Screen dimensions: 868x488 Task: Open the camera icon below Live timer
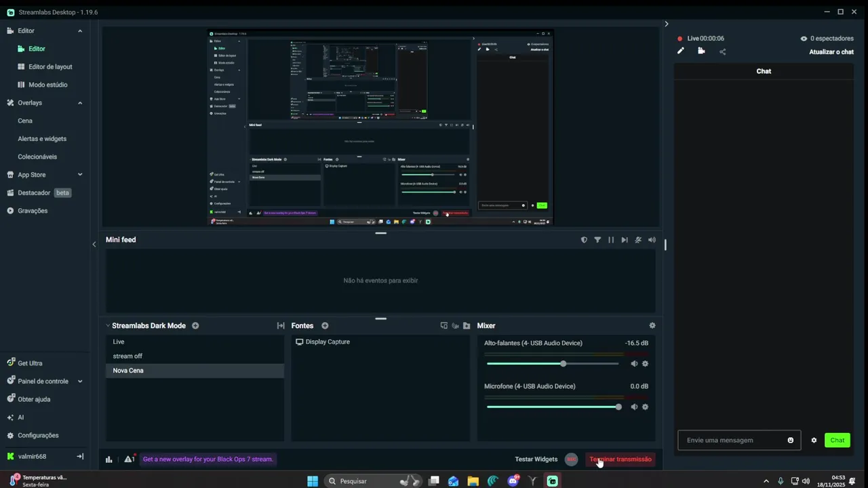tap(701, 51)
